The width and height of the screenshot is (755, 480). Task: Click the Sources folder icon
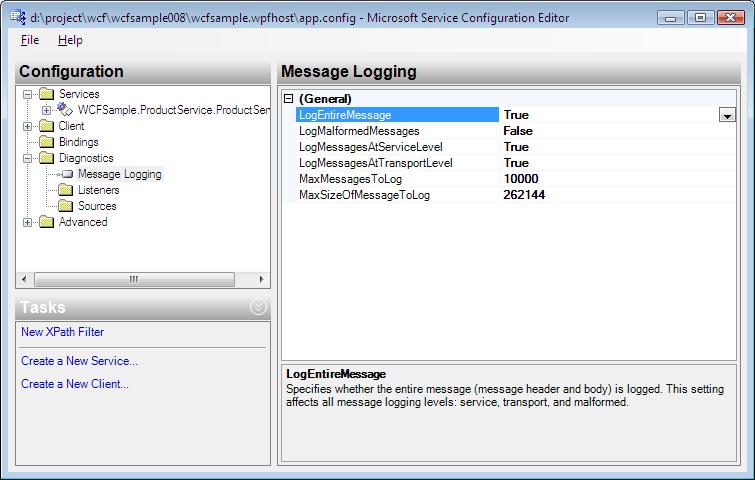tap(65, 206)
